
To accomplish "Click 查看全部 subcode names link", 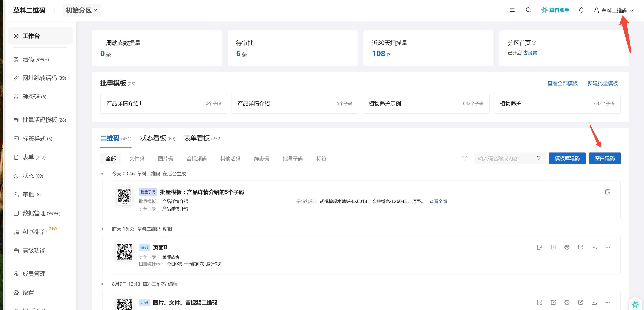I will pos(438,201).
